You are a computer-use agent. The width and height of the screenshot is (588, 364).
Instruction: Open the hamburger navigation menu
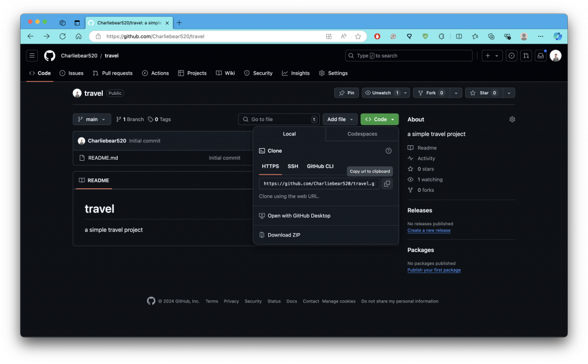(32, 56)
